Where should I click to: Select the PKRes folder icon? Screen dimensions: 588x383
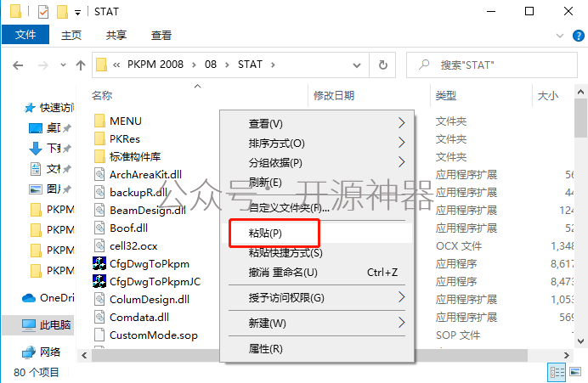(99, 138)
